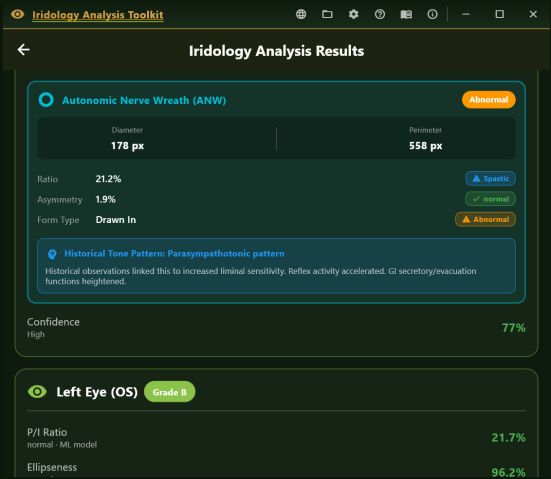Click the Form Type value Drawn In
551x479 pixels.
[x=116, y=220]
